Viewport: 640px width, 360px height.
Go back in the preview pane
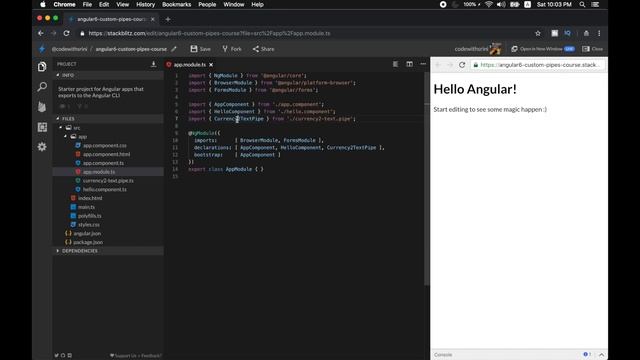point(438,65)
